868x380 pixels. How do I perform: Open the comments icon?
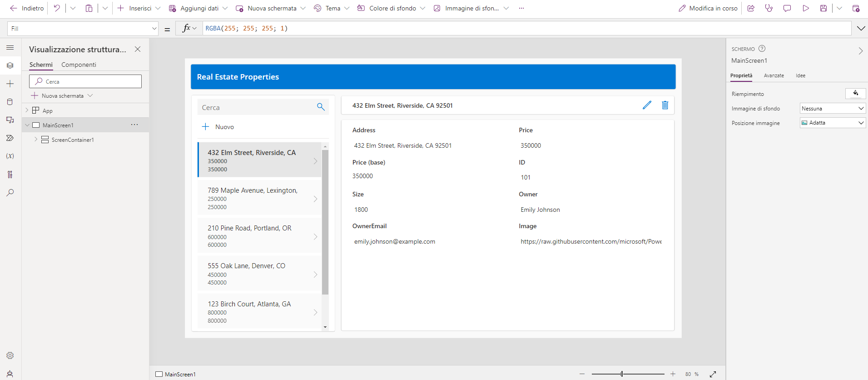(787, 8)
